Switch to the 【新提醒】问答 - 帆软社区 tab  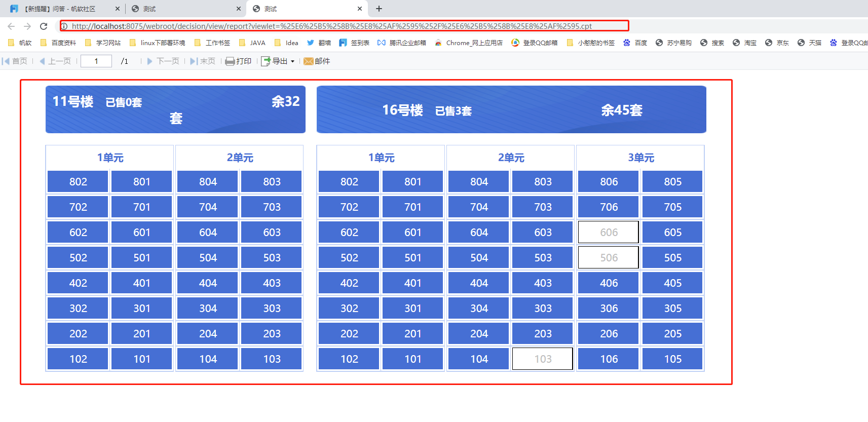(x=64, y=9)
